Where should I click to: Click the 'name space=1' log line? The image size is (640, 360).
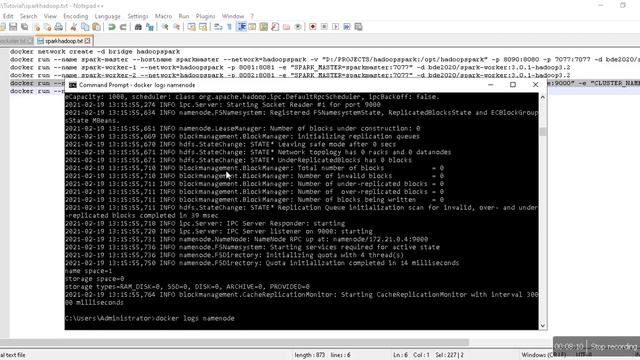pos(88,271)
